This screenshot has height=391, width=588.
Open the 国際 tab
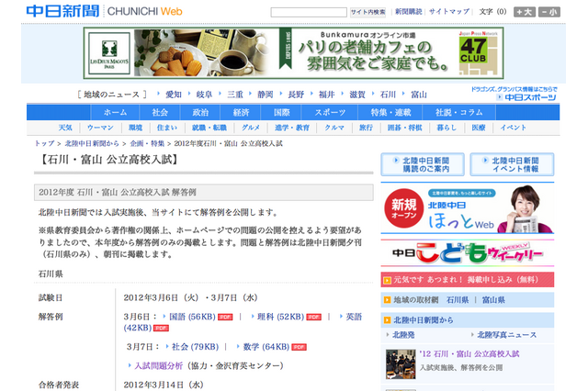pyautogui.click(x=282, y=112)
